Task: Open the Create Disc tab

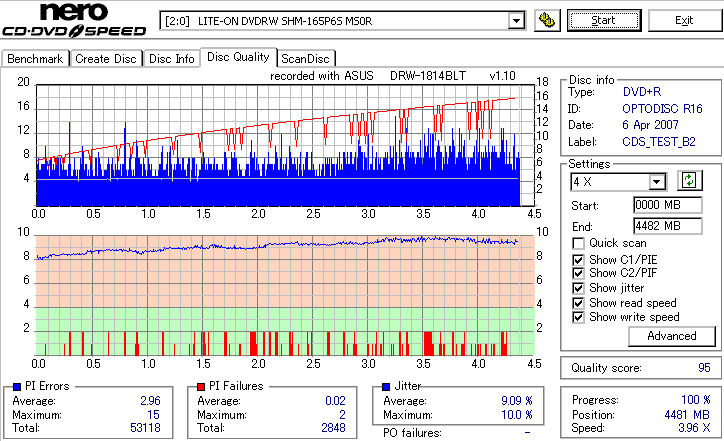Action: 106,59
